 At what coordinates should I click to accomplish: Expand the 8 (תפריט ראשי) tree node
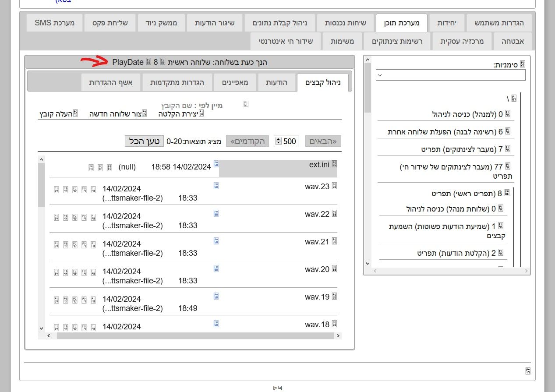pos(507,193)
